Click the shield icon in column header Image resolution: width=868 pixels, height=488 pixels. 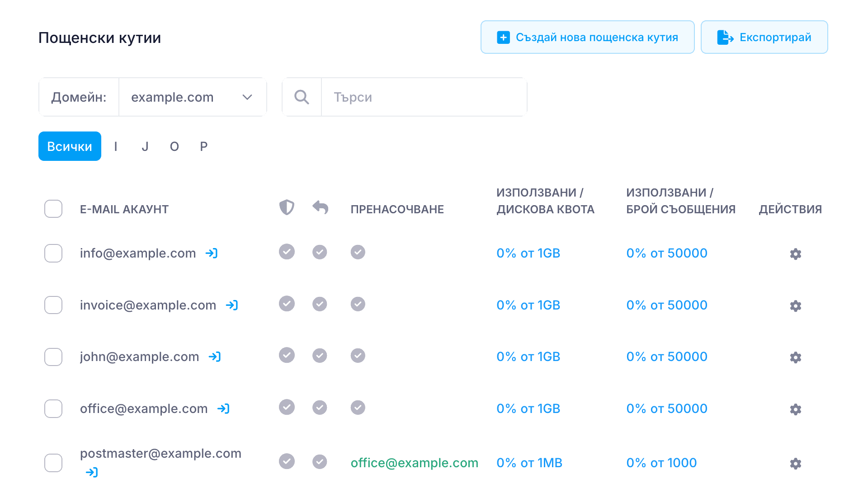click(x=287, y=207)
